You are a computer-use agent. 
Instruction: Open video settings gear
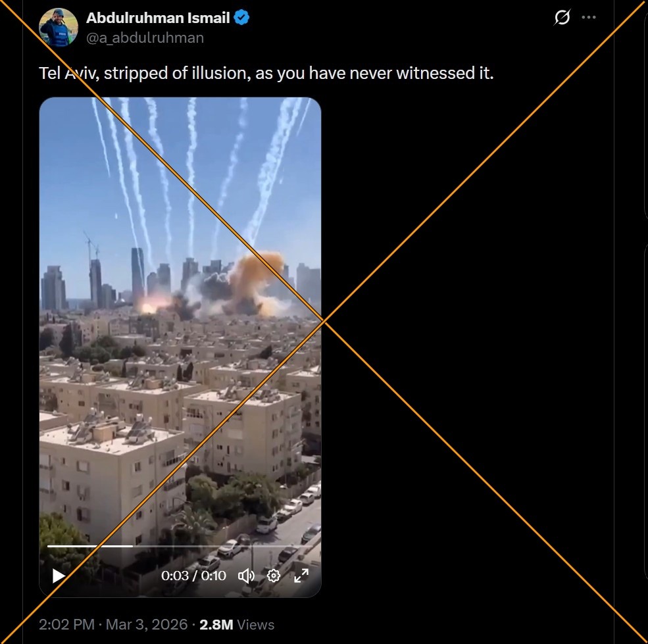coord(274,576)
